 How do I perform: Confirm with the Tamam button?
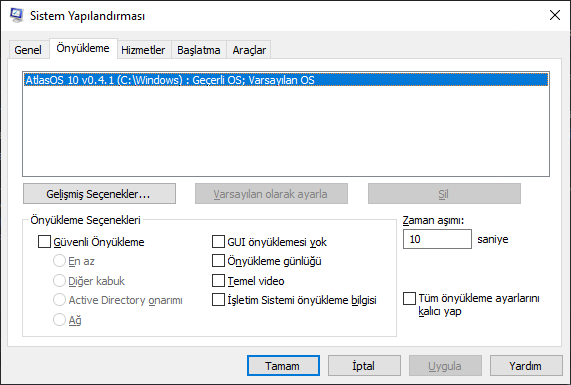pos(283,366)
